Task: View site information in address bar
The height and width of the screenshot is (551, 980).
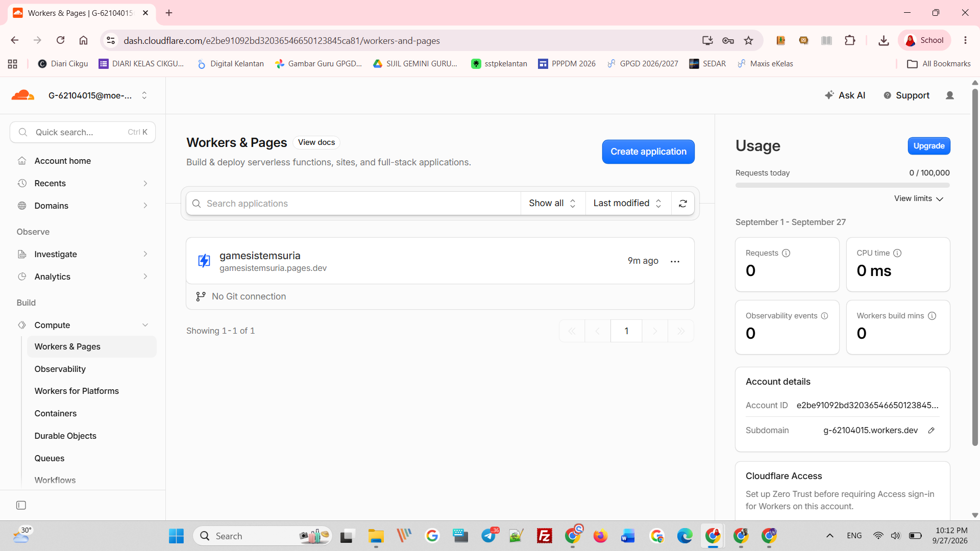Action: pos(110,40)
